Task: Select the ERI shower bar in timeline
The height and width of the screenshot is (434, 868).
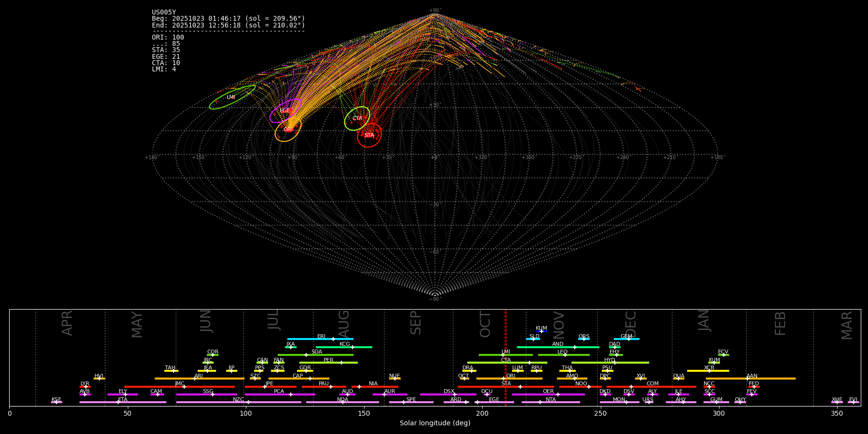Action: pos(320,339)
